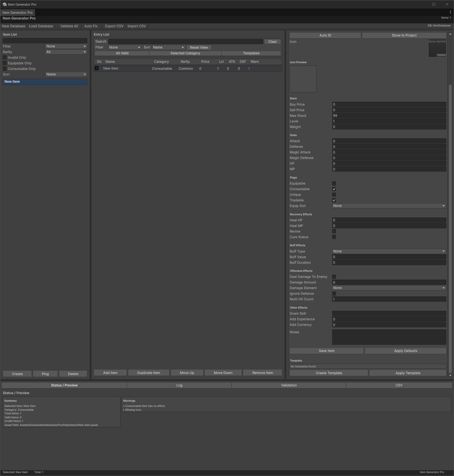Click the Duplicate Item button
Screen dimensions: 454x476
click(x=149, y=373)
